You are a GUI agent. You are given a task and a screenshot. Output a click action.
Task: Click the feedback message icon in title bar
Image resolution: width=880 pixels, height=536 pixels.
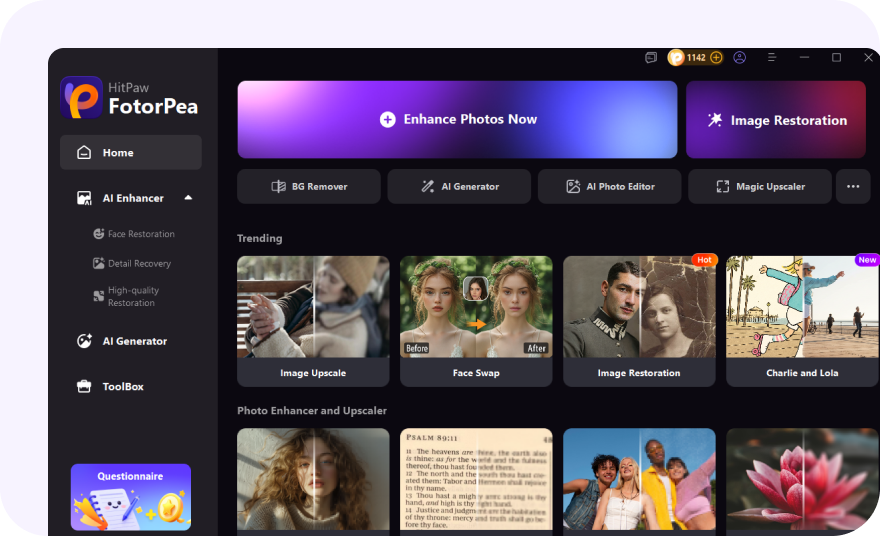651,57
